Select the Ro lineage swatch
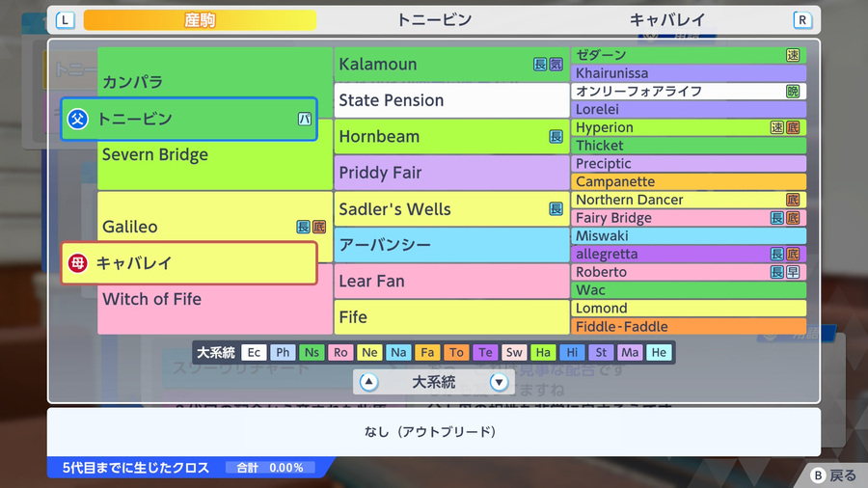 [340, 352]
